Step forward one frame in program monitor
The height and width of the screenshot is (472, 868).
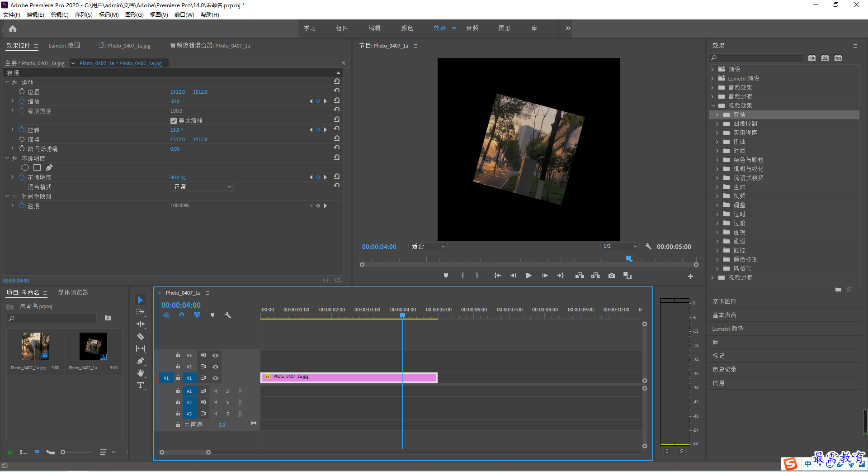pyautogui.click(x=545, y=276)
